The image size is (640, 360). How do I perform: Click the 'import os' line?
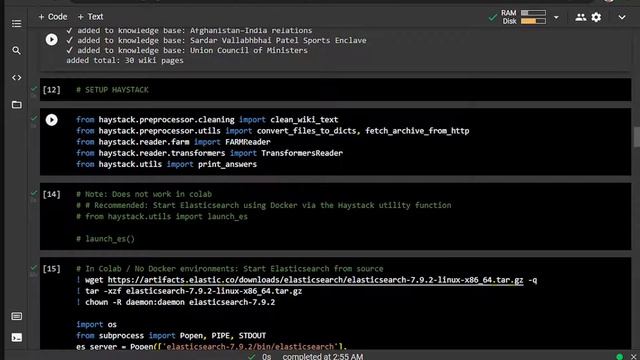pos(96,324)
